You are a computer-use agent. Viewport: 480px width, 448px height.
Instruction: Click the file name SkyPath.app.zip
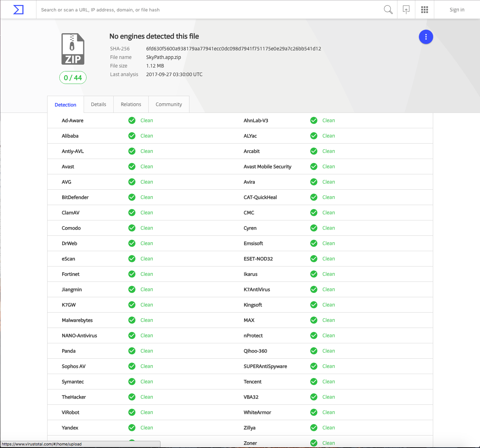[x=163, y=57]
